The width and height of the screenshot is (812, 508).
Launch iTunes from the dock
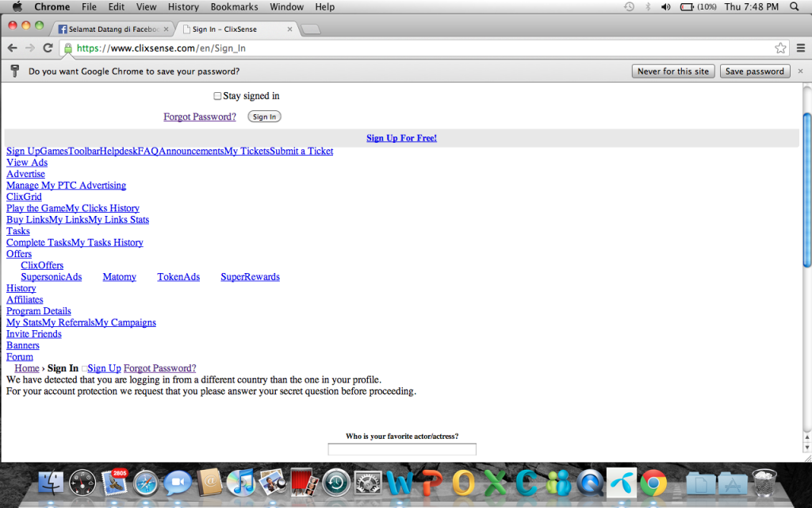click(241, 483)
